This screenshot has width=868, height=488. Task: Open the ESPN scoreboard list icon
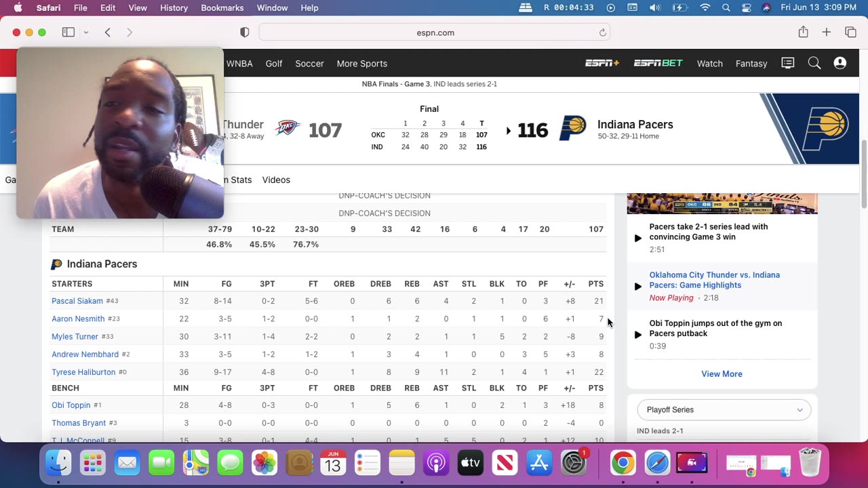(x=787, y=63)
